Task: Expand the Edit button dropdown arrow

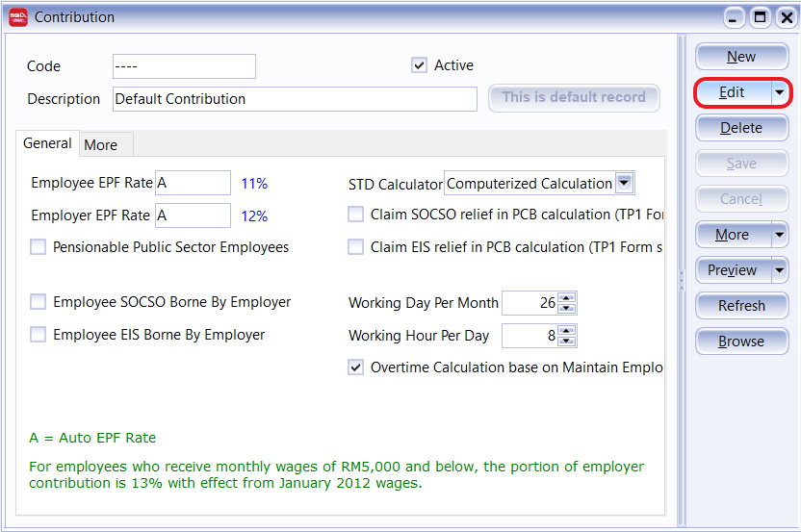Action: pos(780,92)
